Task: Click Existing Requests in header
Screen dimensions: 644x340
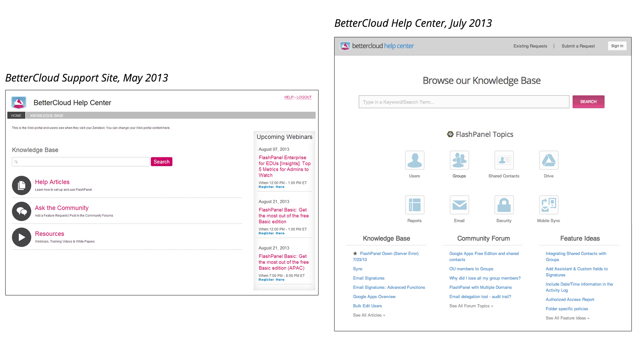Action: (x=530, y=46)
